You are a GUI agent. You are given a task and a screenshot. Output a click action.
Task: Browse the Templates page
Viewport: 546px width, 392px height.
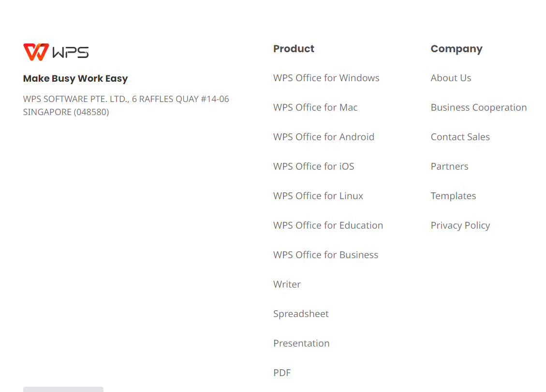click(453, 196)
